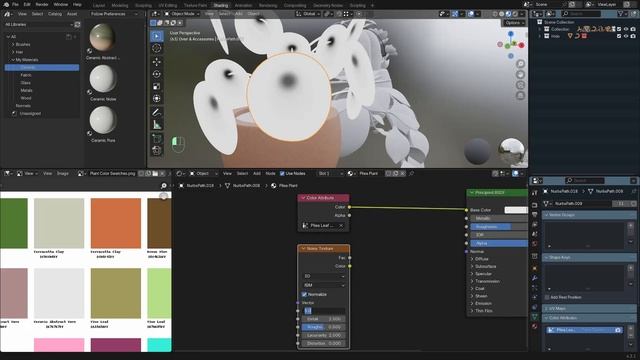The width and height of the screenshot is (640, 360).
Task: Select the Annotate tool in viewport toolbar
Action: pyautogui.click(x=157, y=112)
